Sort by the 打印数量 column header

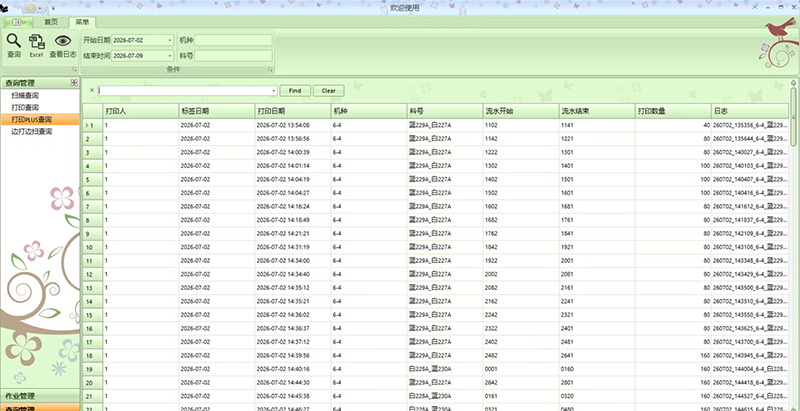[673, 111]
